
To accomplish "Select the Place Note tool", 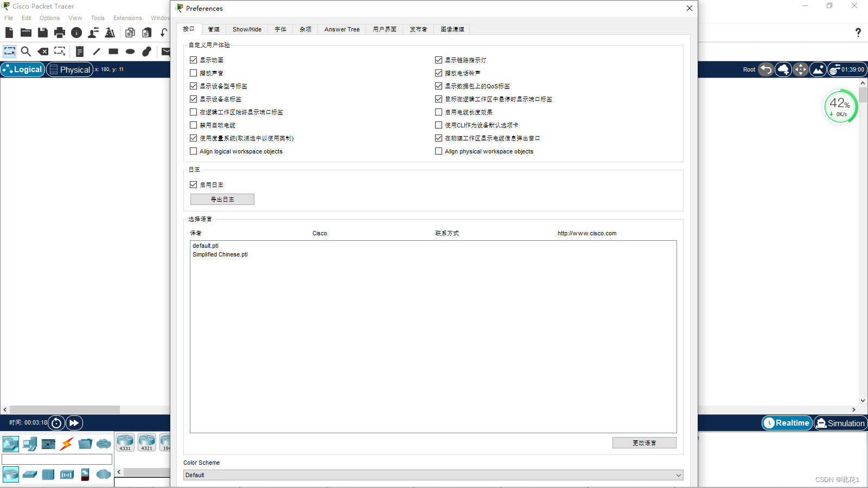I will (80, 52).
